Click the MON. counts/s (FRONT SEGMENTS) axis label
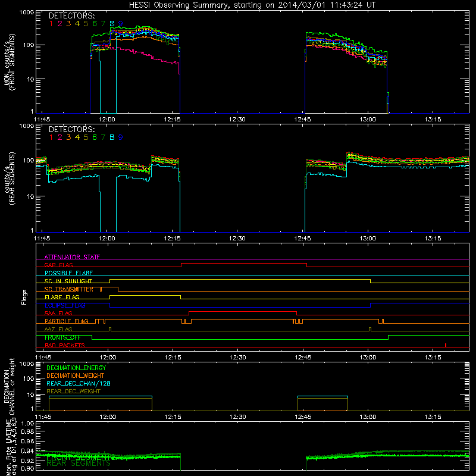The height and width of the screenshot is (476, 476). (9, 62)
